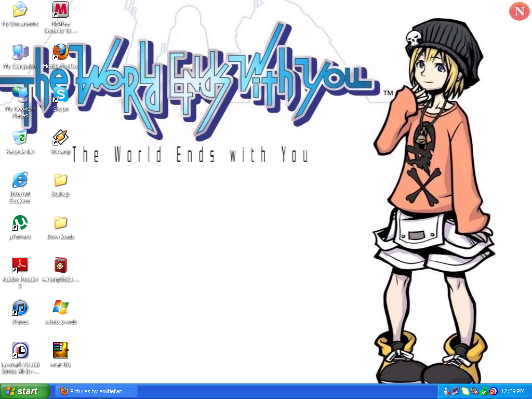Image resolution: width=532 pixels, height=399 pixels.
Task: Open Internet Explorer desktop icon
Action: coord(20,180)
